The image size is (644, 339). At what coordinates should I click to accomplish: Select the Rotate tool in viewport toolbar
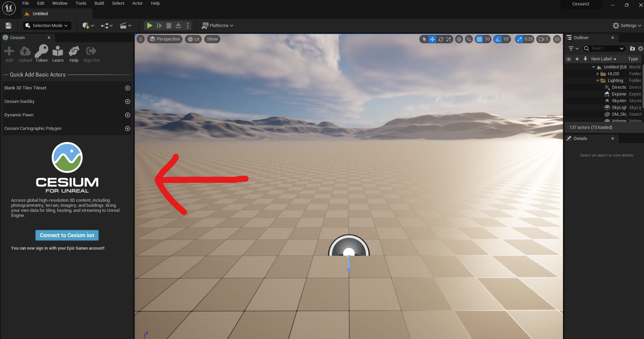click(441, 39)
